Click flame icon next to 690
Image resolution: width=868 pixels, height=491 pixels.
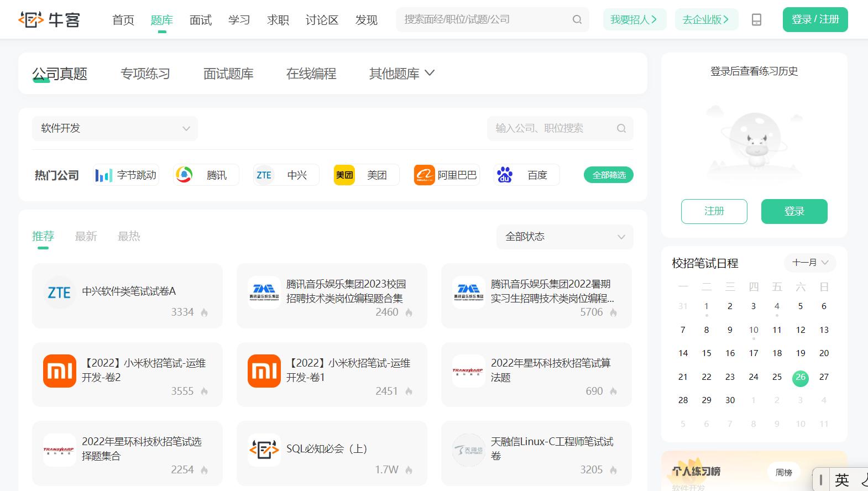point(614,391)
